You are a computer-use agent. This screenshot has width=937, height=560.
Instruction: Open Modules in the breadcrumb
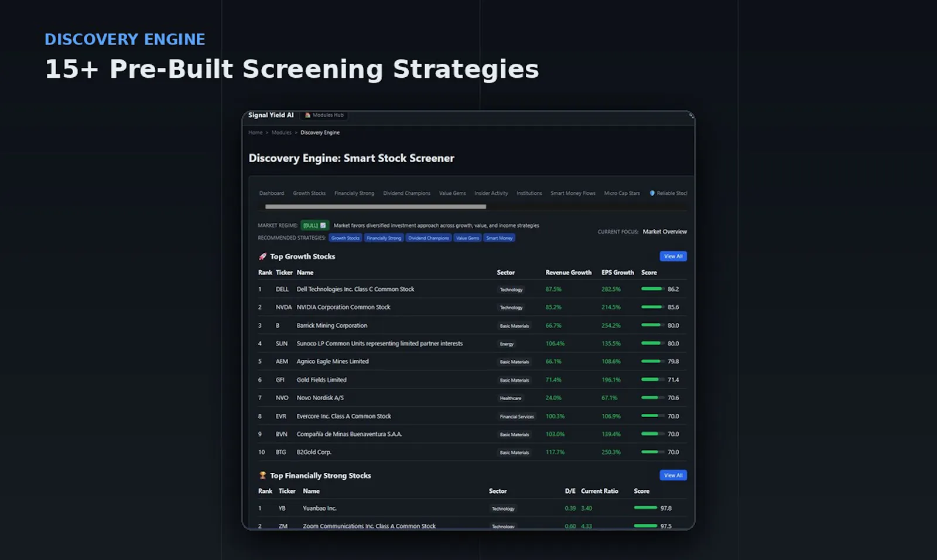[281, 133]
